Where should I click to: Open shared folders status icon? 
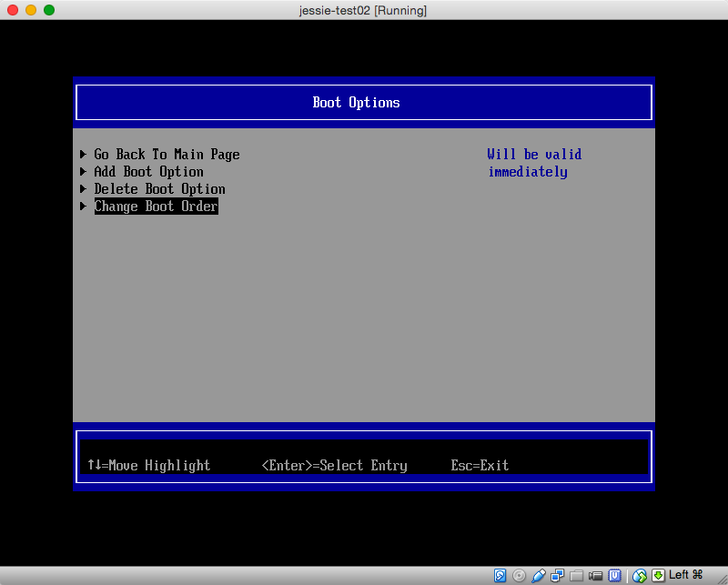point(576,576)
